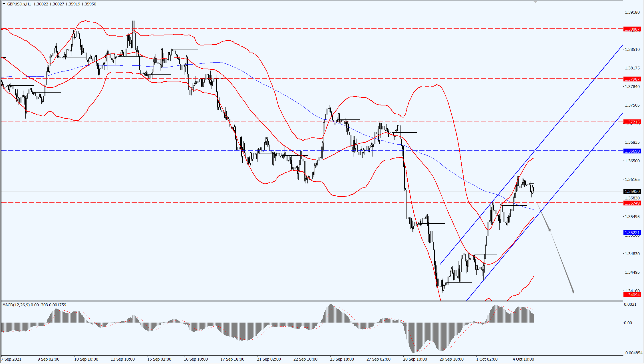Select the red 1.34094 price level label
Image resolution: width=644 pixels, height=364 pixels.
tap(632, 295)
